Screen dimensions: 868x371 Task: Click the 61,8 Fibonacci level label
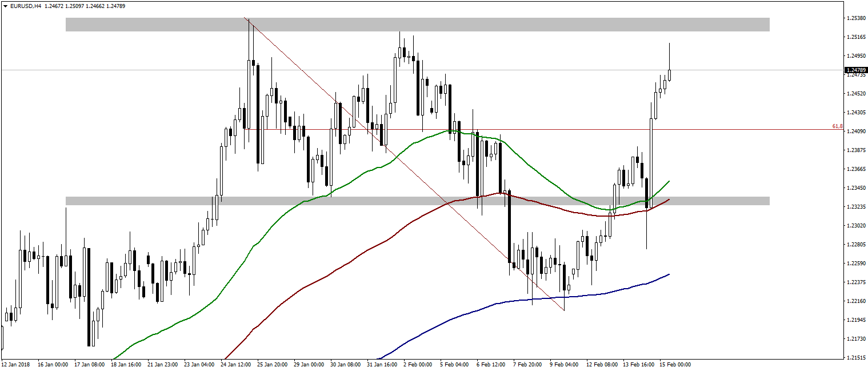[x=838, y=126]
